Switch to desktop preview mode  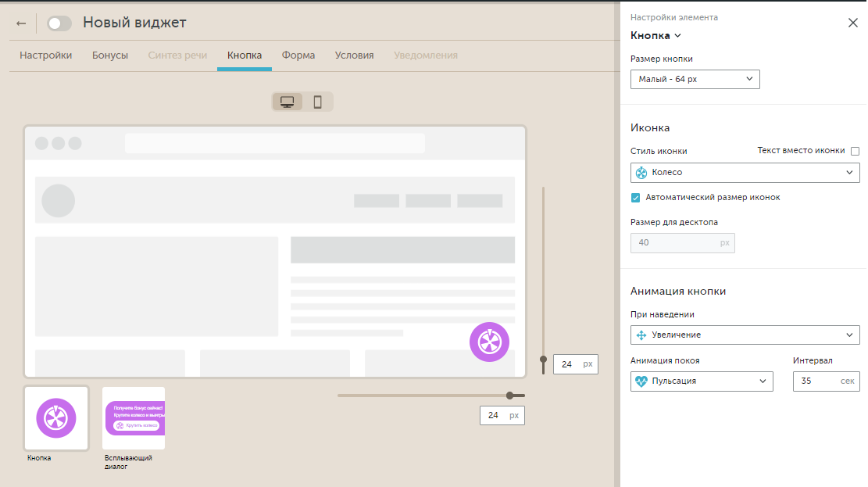pyautogui.click(x=288, y=102)
